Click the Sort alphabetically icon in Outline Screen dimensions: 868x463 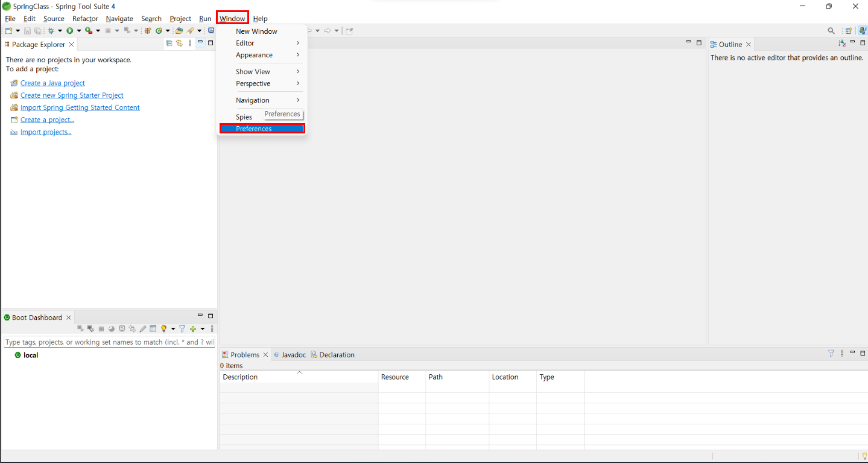pyautogui.click(x=843, y=43)
